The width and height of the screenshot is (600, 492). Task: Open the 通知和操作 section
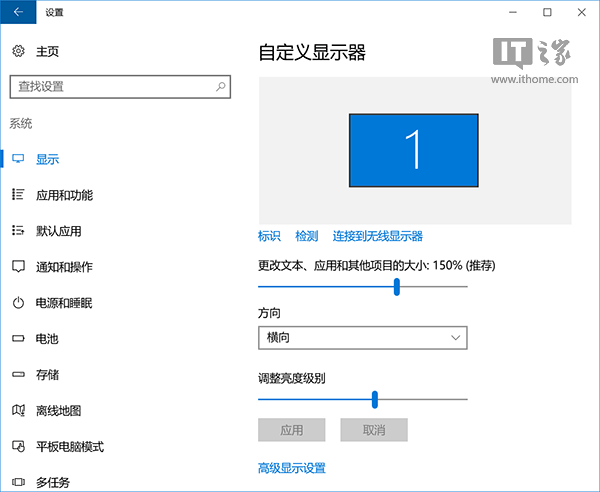[x=64, y=267]
